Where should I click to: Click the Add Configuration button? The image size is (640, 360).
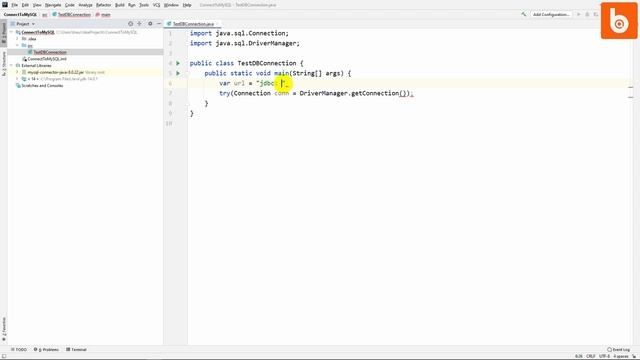pyautogui.click(x=551, y=14)
